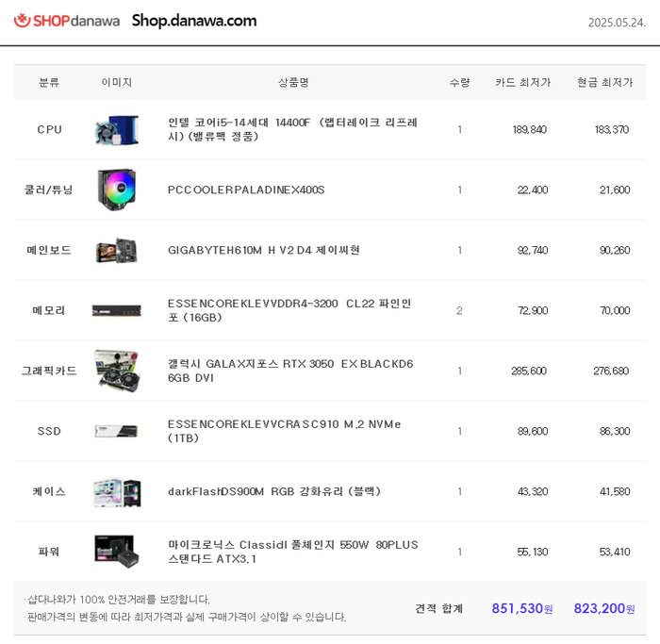Click the SSD cash price 86,300
The image size is (660, 644).
[x=615, y=431]
